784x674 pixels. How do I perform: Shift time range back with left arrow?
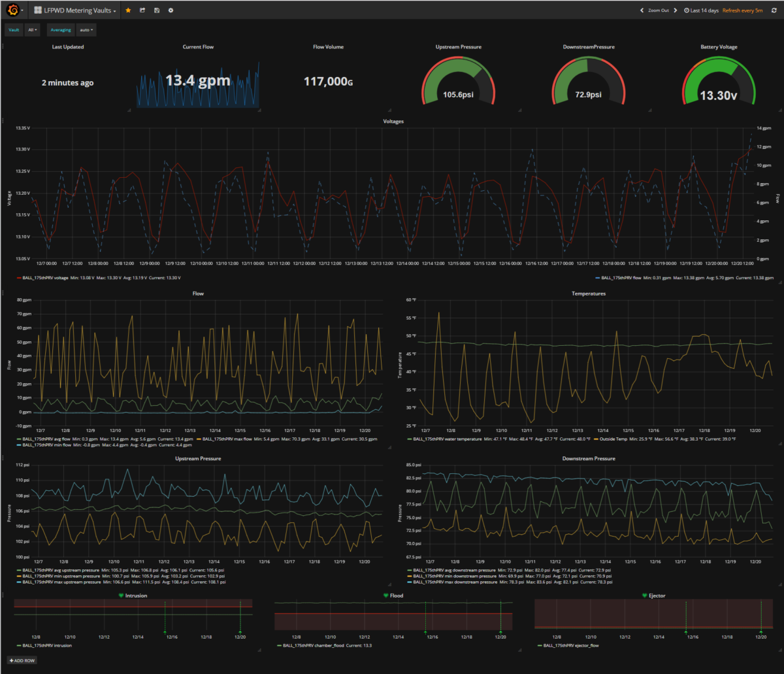642,10
